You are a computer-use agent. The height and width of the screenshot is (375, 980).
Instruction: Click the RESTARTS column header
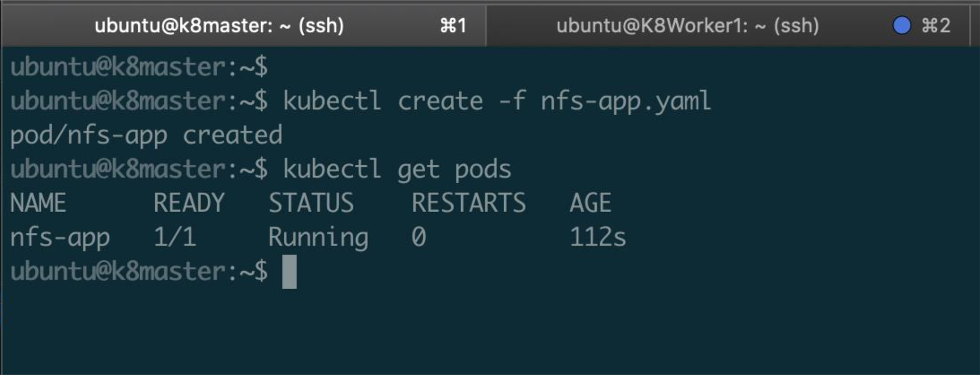[x=468, y=203]
